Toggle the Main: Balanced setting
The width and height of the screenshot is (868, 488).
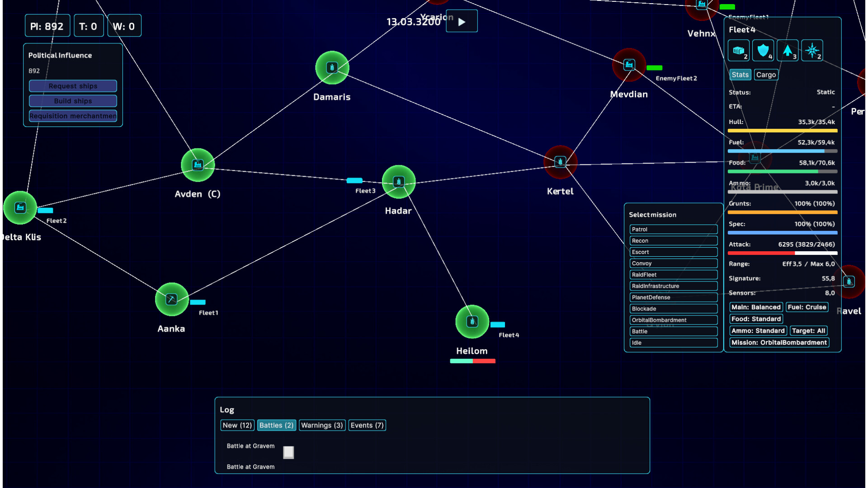(x=756, y=307)
